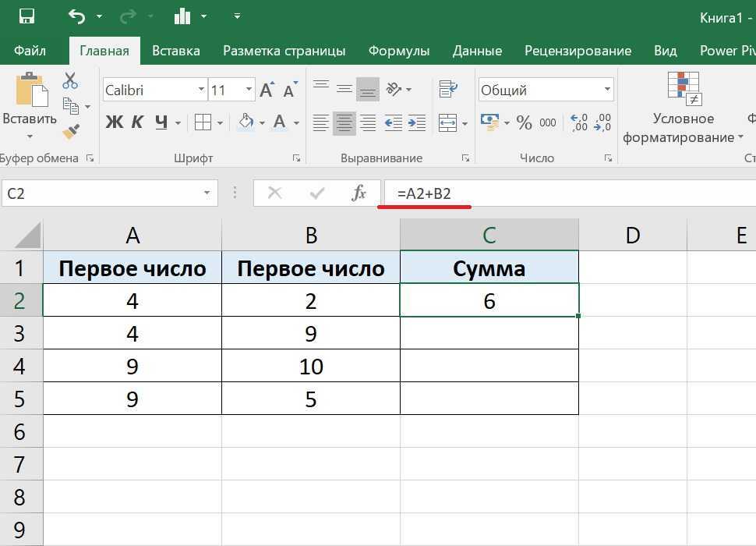The height and width of the screenshot is (546, 756).
Task: Open the Файл menu
Action: pyautogui.click(x=30, y=51)
